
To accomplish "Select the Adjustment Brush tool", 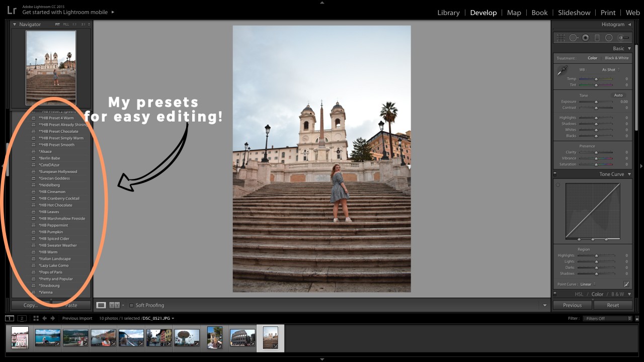I will point(624,38).
